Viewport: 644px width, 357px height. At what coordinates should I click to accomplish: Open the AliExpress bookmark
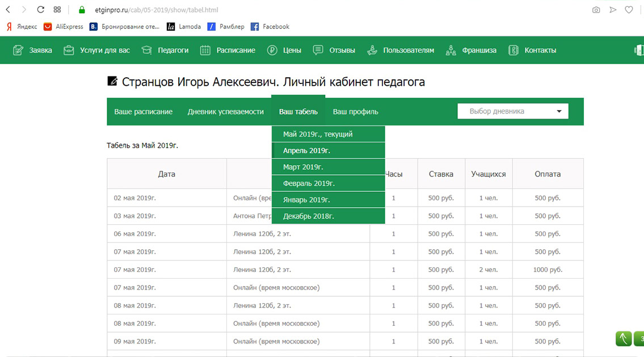tap(64, 27)
